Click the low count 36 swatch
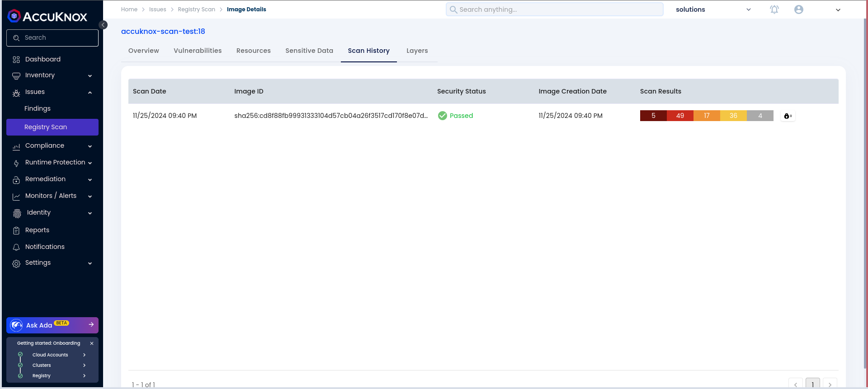Viewport: 868px width, 389px height. (733, 116)
